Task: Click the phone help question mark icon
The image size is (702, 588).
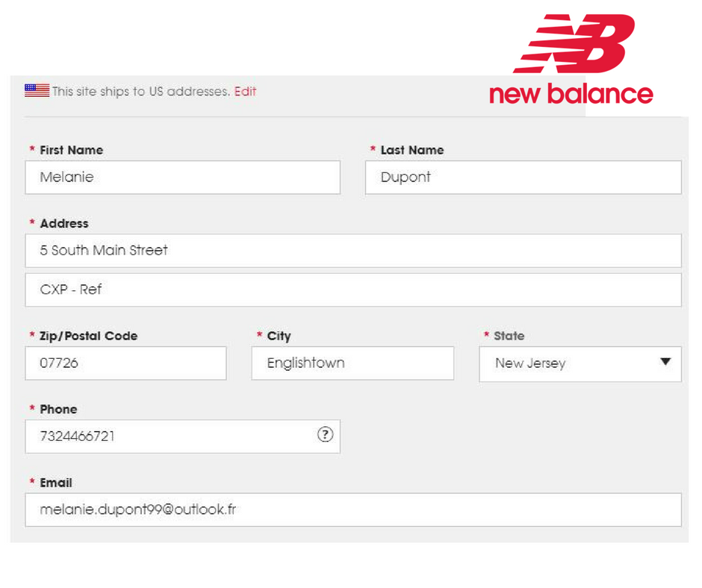Action: pyautogui.click(x=325, y=434)
